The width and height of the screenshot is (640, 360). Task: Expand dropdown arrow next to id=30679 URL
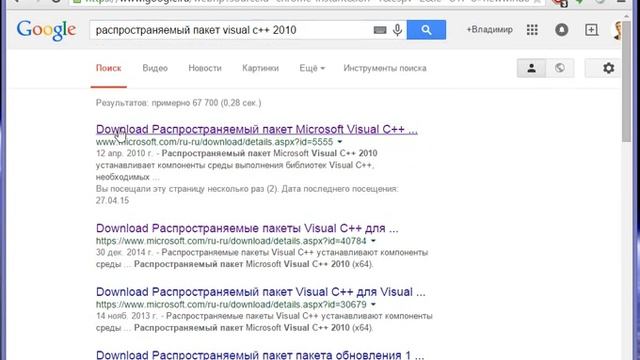(373, 304)
